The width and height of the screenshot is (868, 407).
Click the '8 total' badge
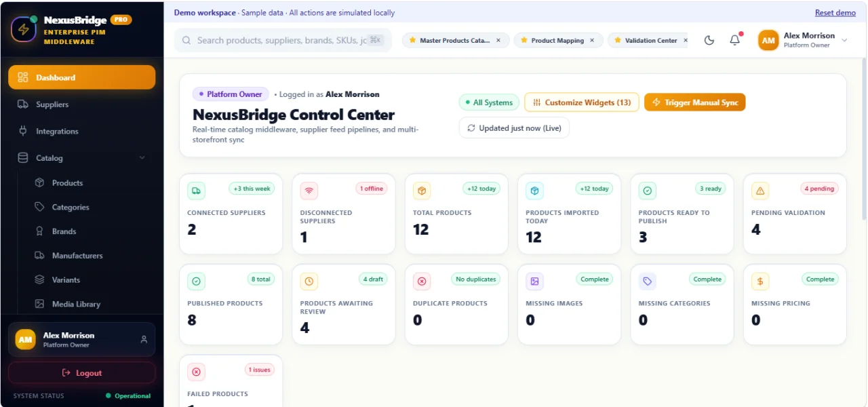pos(261,279)
